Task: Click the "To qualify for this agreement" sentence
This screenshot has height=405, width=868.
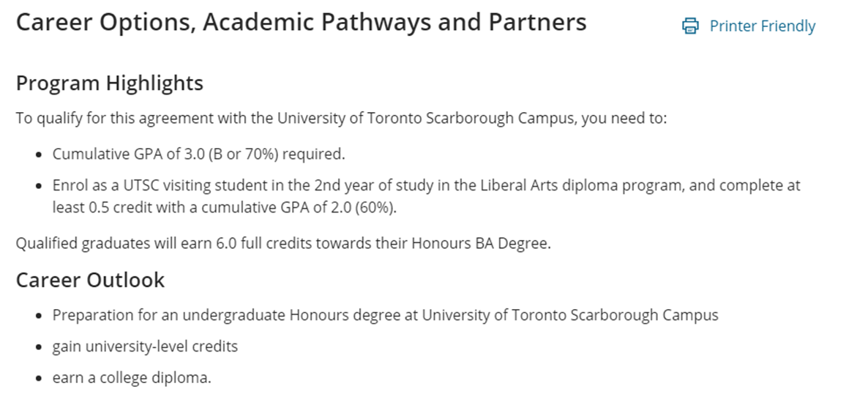Action: point(341,118)
